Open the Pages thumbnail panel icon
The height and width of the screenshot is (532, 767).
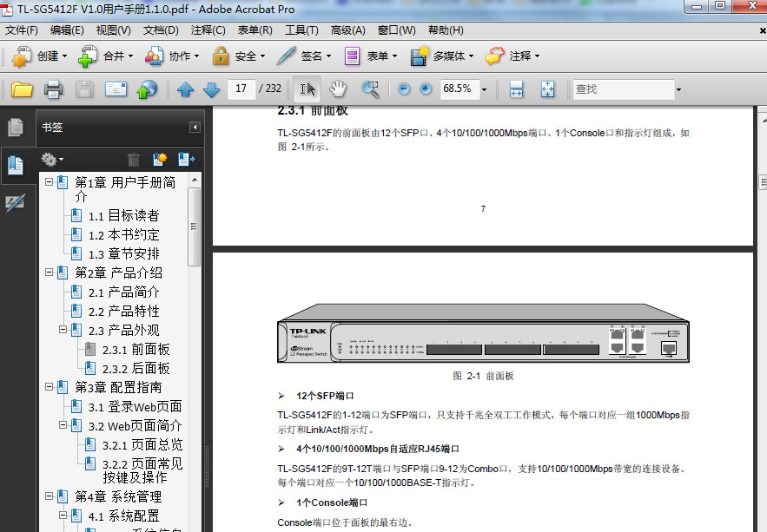(x=16, y=128)
